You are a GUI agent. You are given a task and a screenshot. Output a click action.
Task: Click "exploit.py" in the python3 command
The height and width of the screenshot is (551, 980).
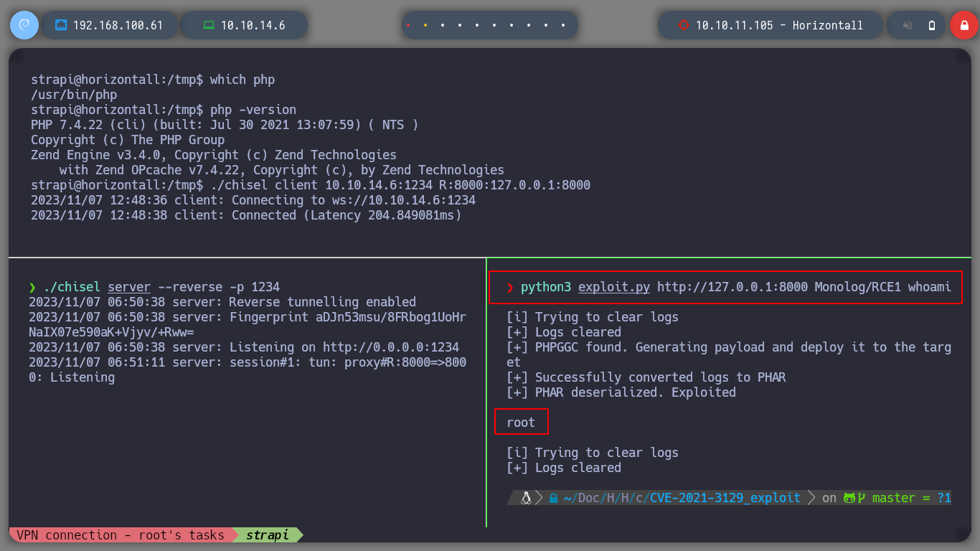pyautogui.click(x=614, y=287)
